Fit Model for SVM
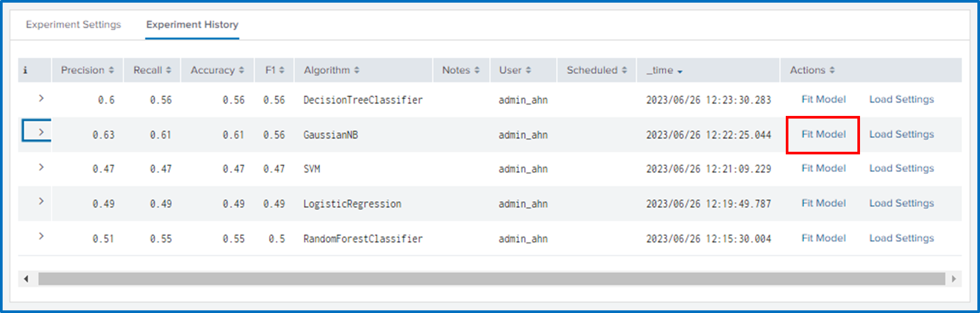 click(824, 168)
